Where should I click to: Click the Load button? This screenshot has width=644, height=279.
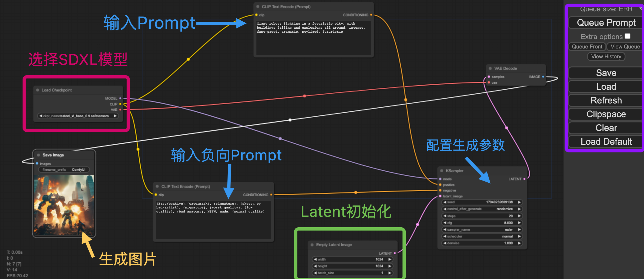[x=606, y=87]
